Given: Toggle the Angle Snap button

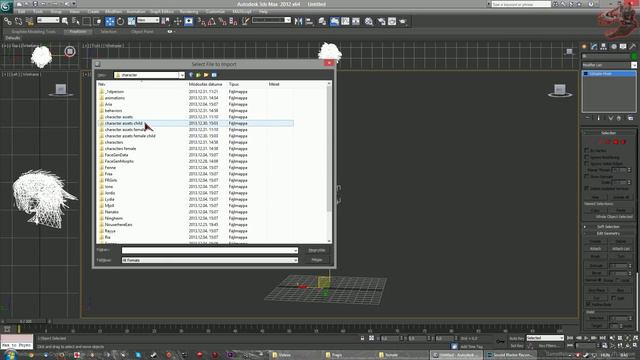Looking at the screenshot, I should (x=212, y=21).
